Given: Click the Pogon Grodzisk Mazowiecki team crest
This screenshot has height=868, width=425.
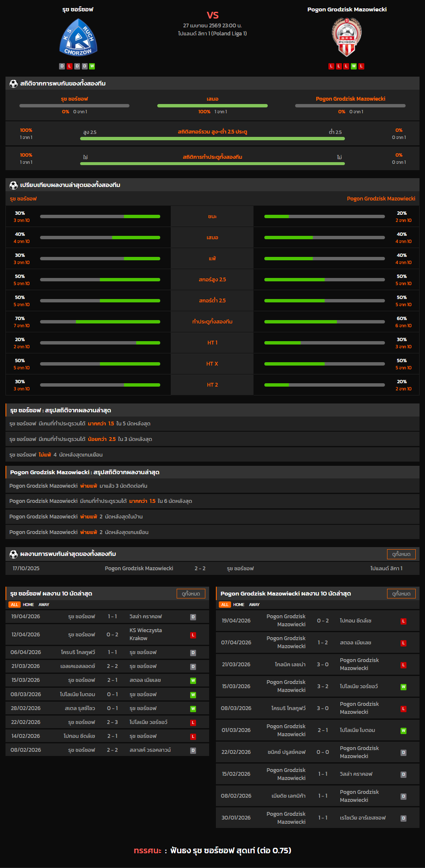Looking at the screenshot, I should coord(347,37).
